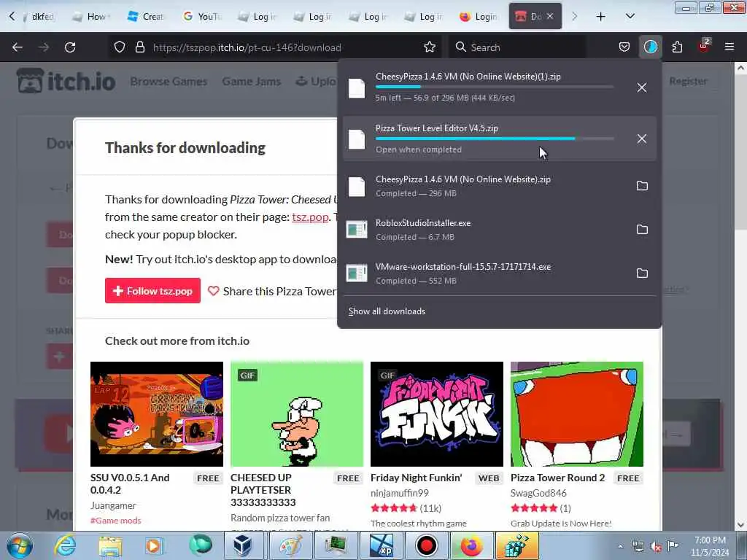747x560 pixels.
Task: Open Friday Night Funkin' thumbnail
Action: click(437, 414)
